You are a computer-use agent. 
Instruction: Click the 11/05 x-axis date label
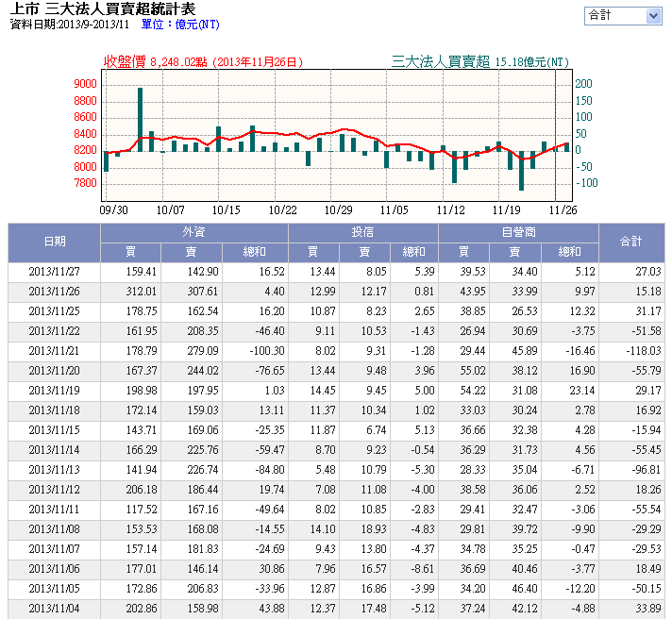[395, 210]
